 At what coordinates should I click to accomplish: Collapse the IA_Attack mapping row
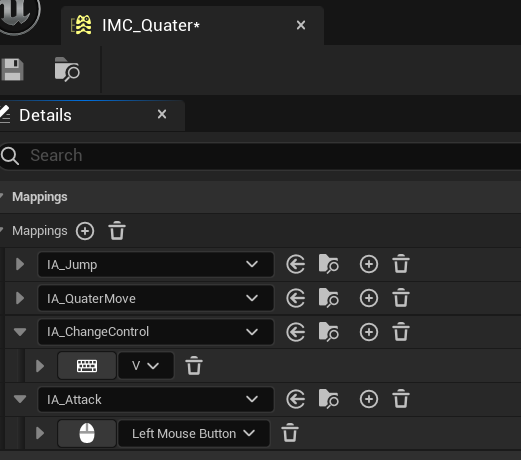point(20,399)
